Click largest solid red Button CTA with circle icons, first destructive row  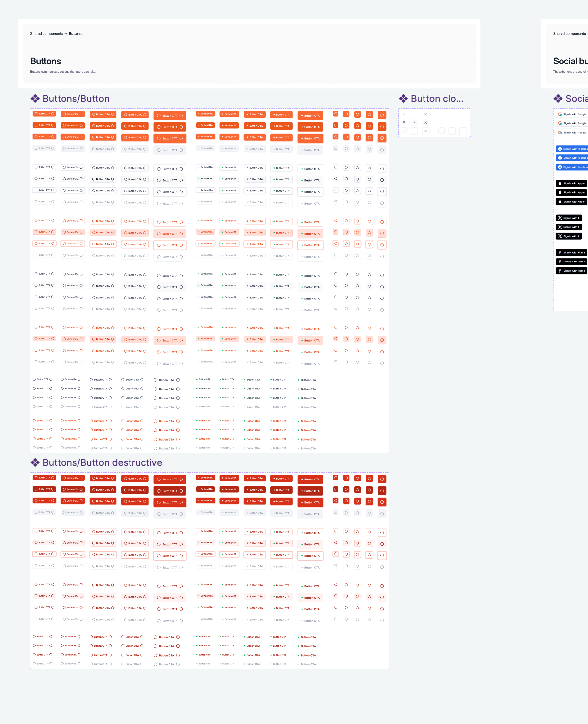[x=170, y=479]
